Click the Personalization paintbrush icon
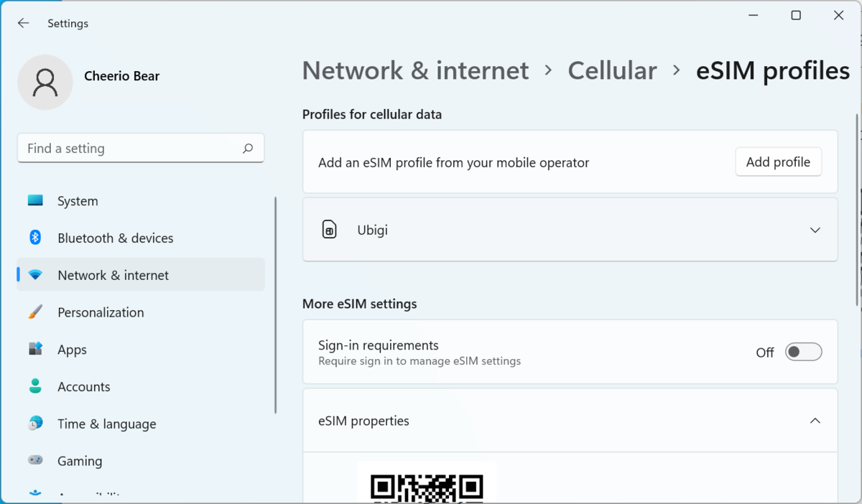This screenshot has height=504, width=862. [x=35, y=312]
